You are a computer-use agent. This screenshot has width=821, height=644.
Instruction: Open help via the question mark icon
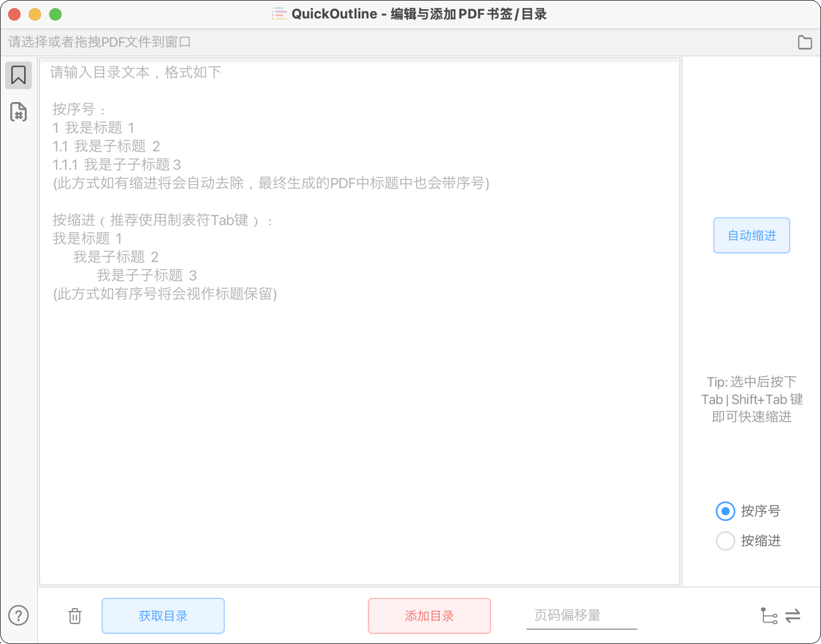18,616
